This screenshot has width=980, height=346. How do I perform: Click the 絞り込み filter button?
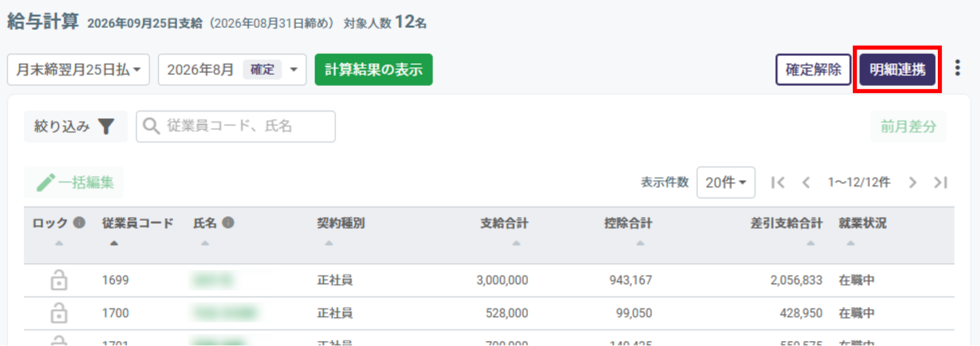coord(75,126)
